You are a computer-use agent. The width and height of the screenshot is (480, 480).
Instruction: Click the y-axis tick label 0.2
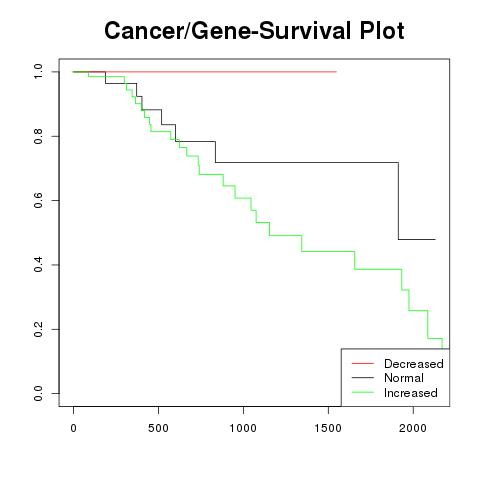pyautogui.click(x=38, y=329)
